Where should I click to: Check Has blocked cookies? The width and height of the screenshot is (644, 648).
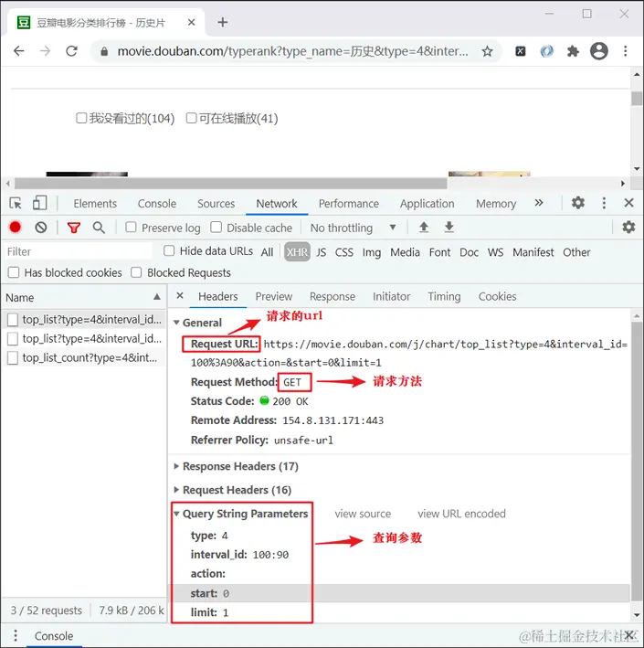pyautogui.click(x=14, y=272)
